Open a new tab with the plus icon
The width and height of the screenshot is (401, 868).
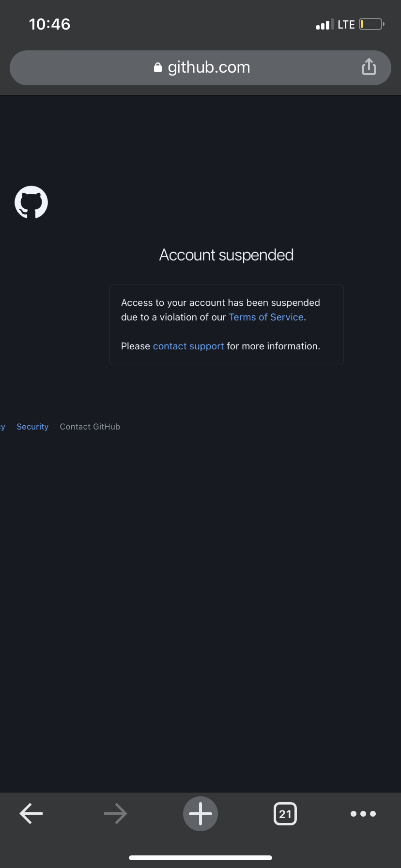[x=200, y=813]
